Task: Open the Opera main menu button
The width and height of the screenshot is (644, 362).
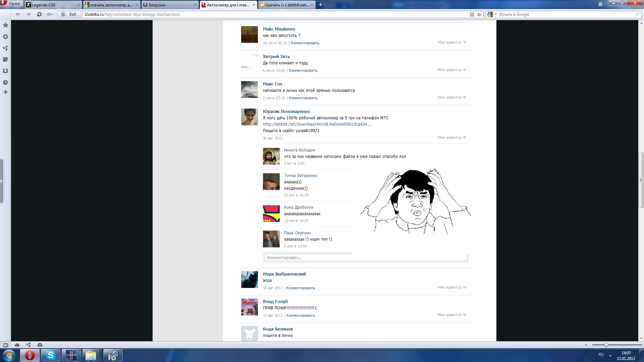Action: click(11, 4)
